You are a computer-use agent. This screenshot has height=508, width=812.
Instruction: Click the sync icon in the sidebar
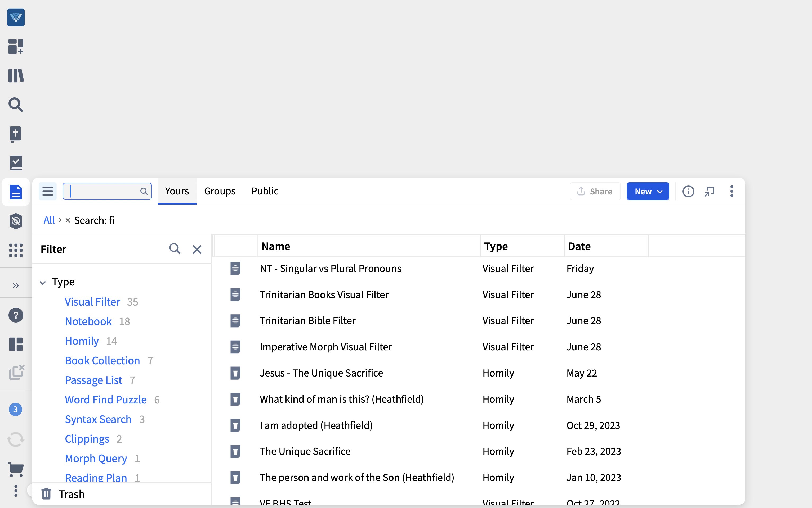(16, 439)
